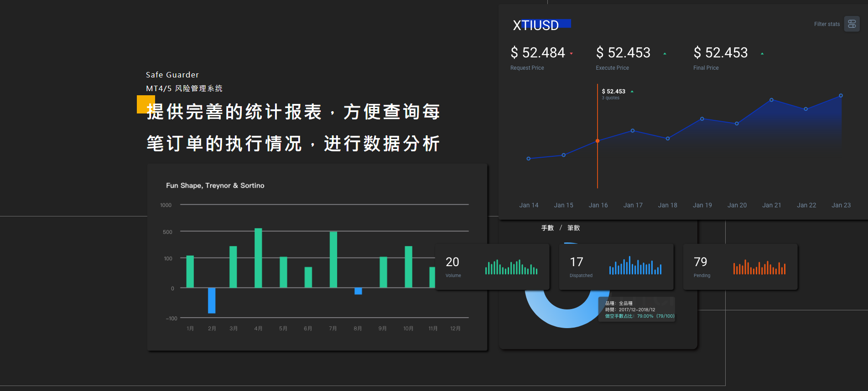
Task: Click the 1000 y-axis label
Action: [x=166, y=205]
